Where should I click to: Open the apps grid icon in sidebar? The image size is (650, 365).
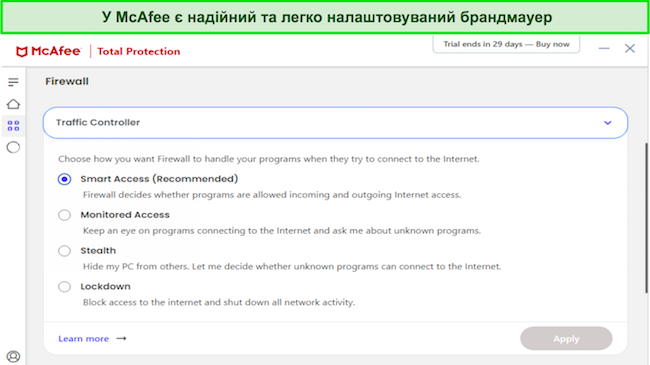click(x=13, y=126)
